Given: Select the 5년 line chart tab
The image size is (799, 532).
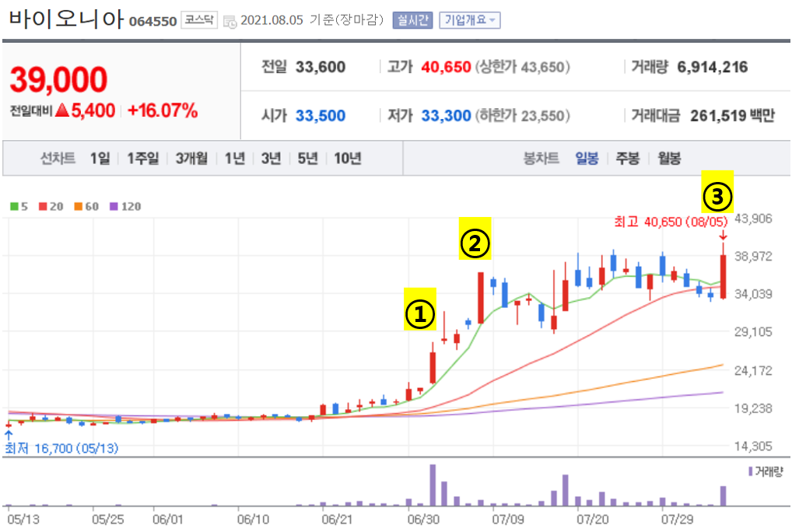Looking at the screenshot, I should pyautogui.click(x=308, y=159).
